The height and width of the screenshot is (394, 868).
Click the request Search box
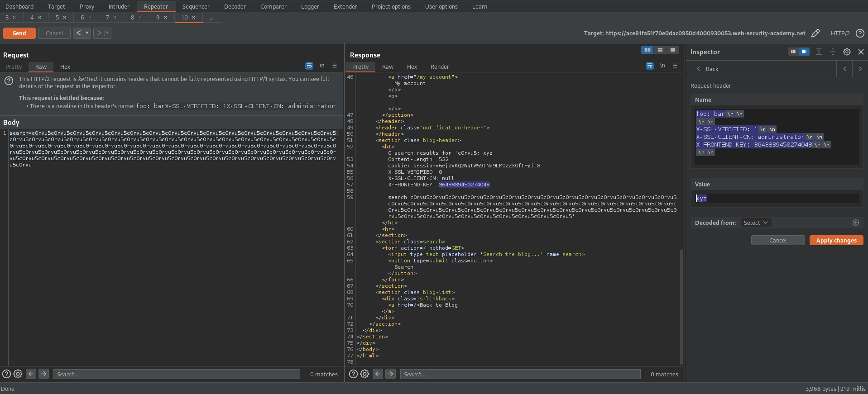click(x=177, y=374)
